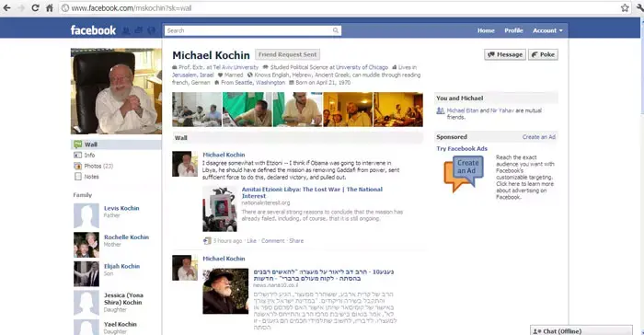Click the Info icon in sidebar
The height and width of the screenshot is (335, 644).
point(77,155)
